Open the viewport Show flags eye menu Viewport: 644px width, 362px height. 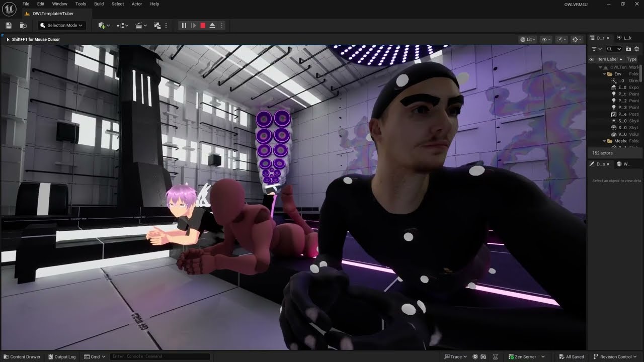(x=545, y=39)
